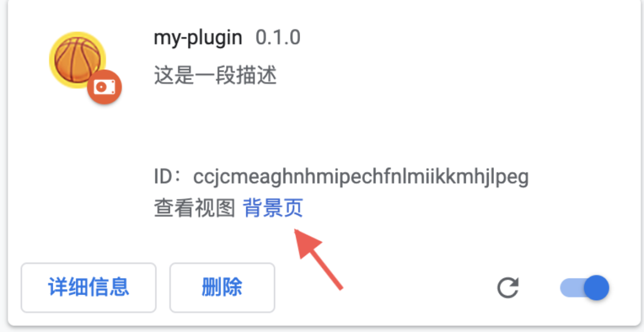
Task: Click the description text 这是一段描述
Action: click(x=215, y=76)
